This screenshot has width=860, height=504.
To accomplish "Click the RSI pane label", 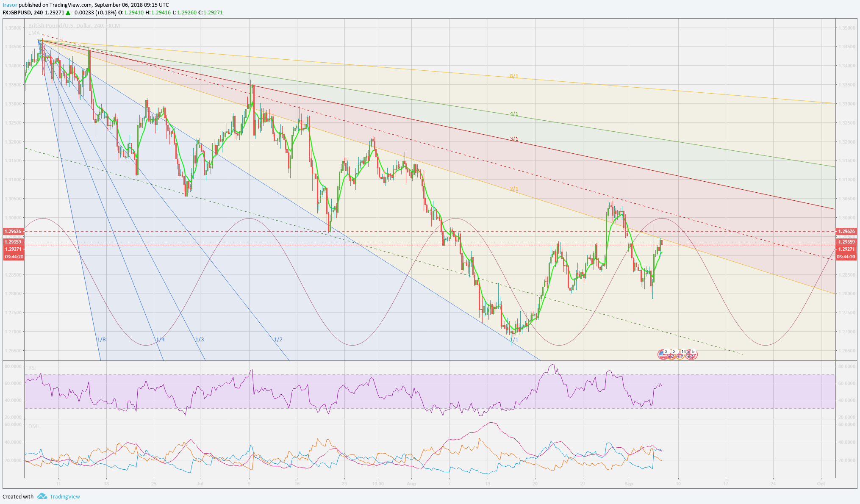I will [x=32, y=368].
